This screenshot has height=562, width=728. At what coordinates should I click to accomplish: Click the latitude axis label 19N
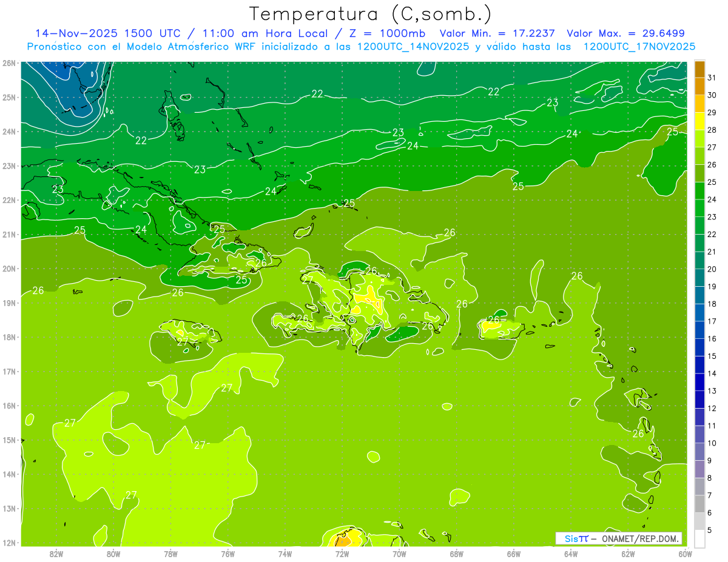point(8,303)
